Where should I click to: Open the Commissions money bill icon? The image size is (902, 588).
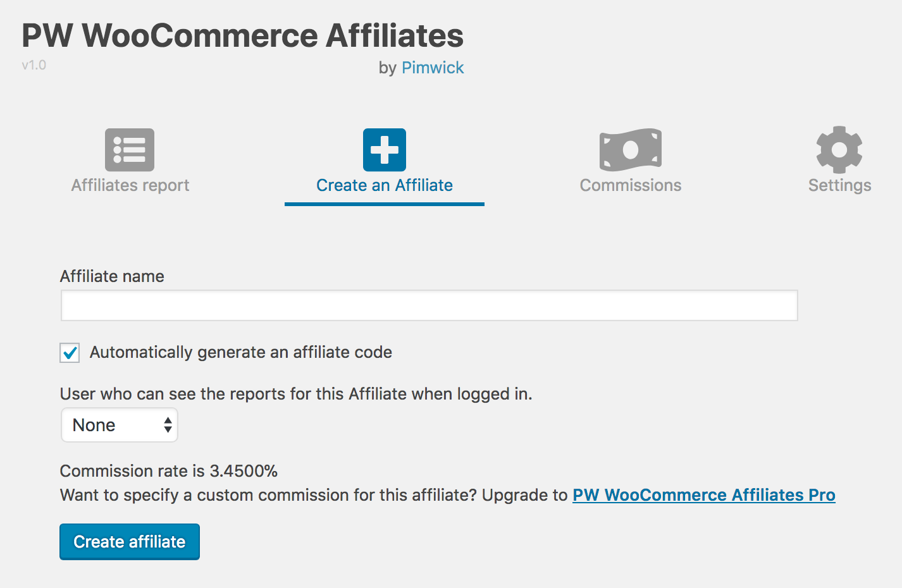630,150
